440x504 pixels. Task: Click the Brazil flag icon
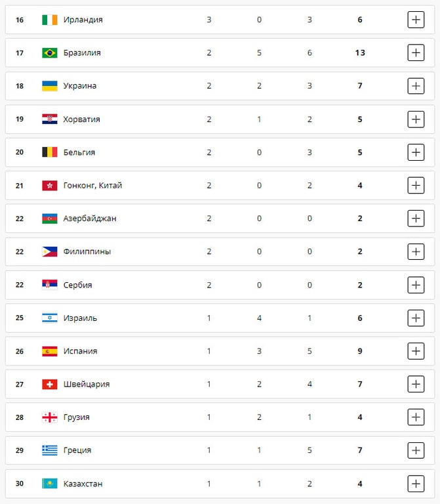(x=49, y=52)
